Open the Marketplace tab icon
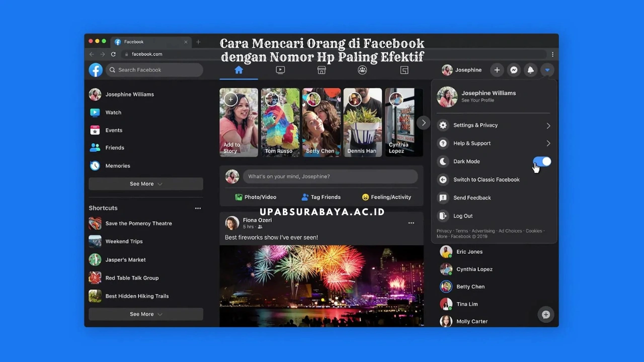This screenshot has height=362, width=644. click(321, 70)
